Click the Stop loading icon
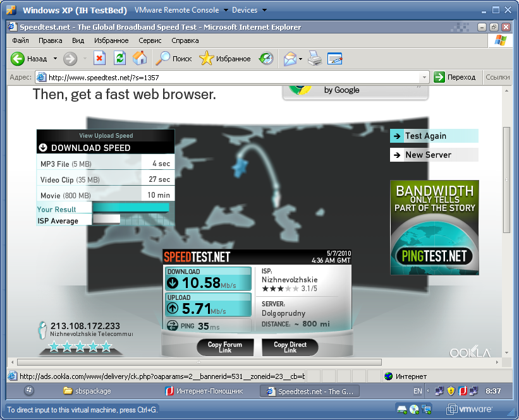The width and height of the screenshot is (519, 420). [99, 58]
